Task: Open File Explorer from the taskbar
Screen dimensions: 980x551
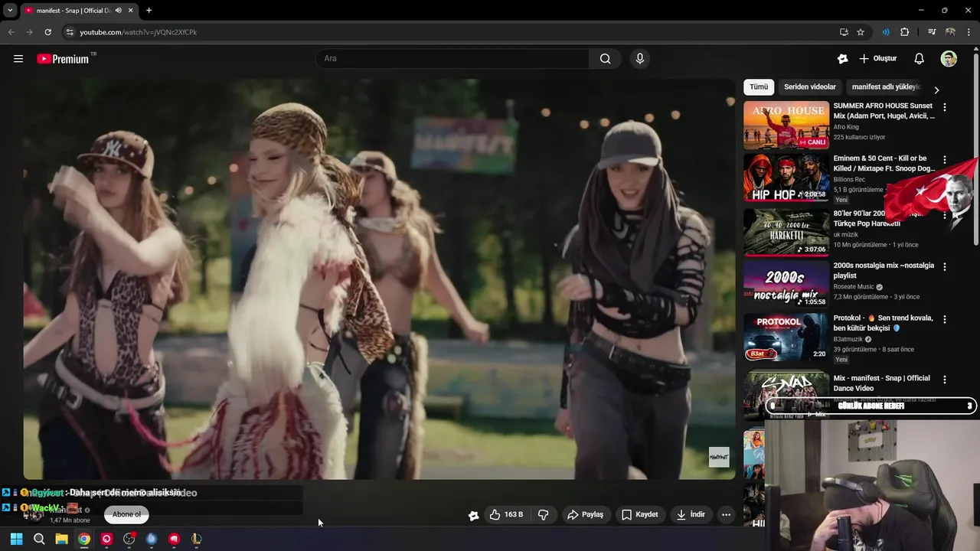Action: pyautogui.click(x=61, y=539)
